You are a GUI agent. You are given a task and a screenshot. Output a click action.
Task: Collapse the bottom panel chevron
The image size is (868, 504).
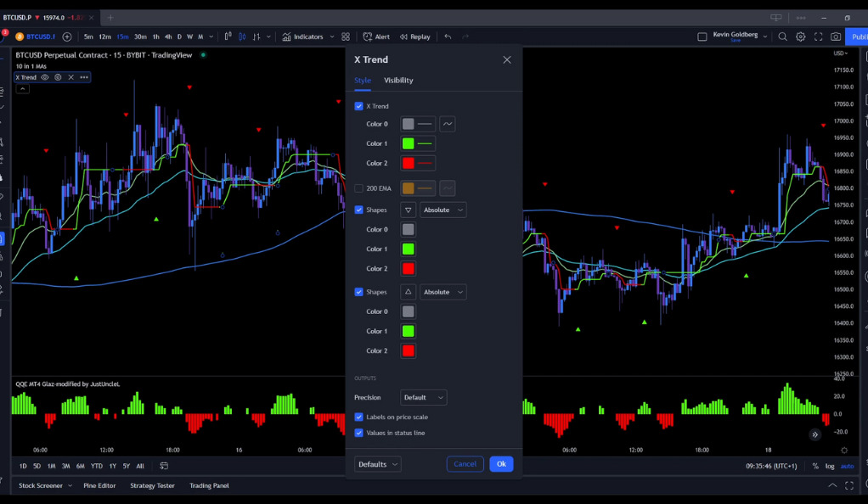pyautogui.click(x=832, y=485)
